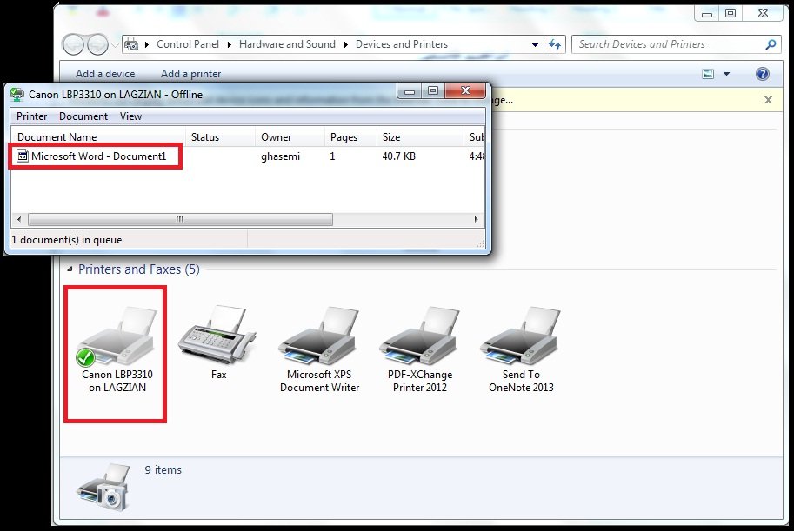794x532 pixels.
Task: Open the view options dropdown arrow
Action: (727, 74)
